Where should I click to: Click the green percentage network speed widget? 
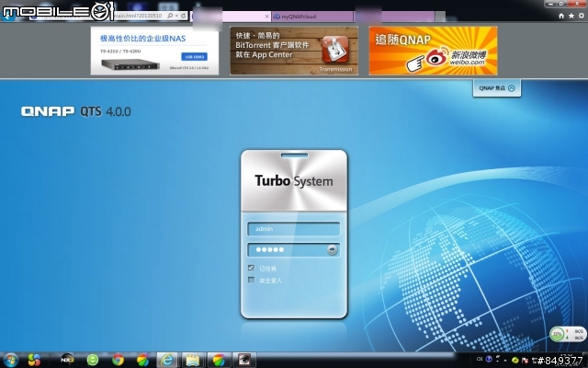568,334
